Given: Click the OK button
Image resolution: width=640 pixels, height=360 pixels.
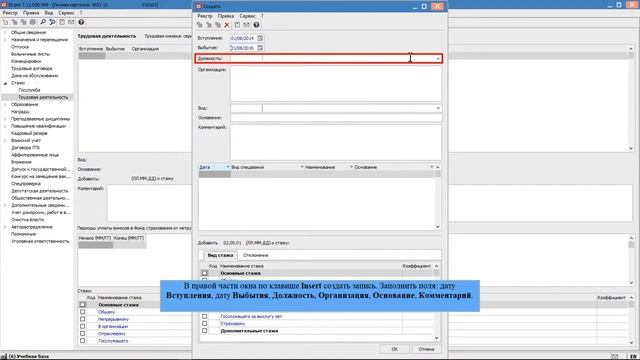Looking at the screenshot, I should [x=395, y=349].
